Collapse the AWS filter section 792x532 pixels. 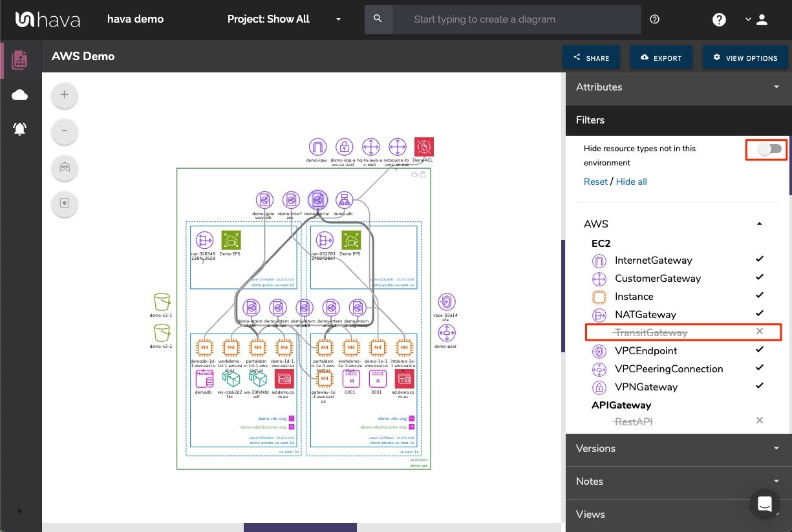pos(759,224)
